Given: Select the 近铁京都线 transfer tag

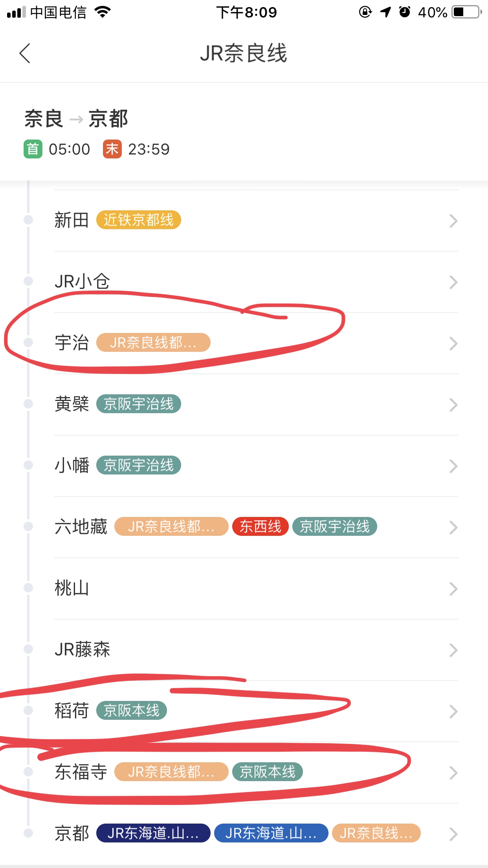Looking at the screenshot, I should point(138,220).
